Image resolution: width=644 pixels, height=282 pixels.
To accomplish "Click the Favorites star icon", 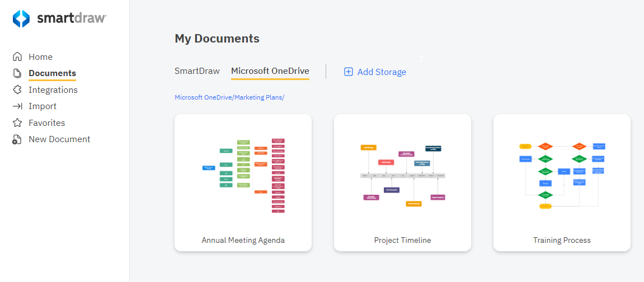I will point(17,123).
